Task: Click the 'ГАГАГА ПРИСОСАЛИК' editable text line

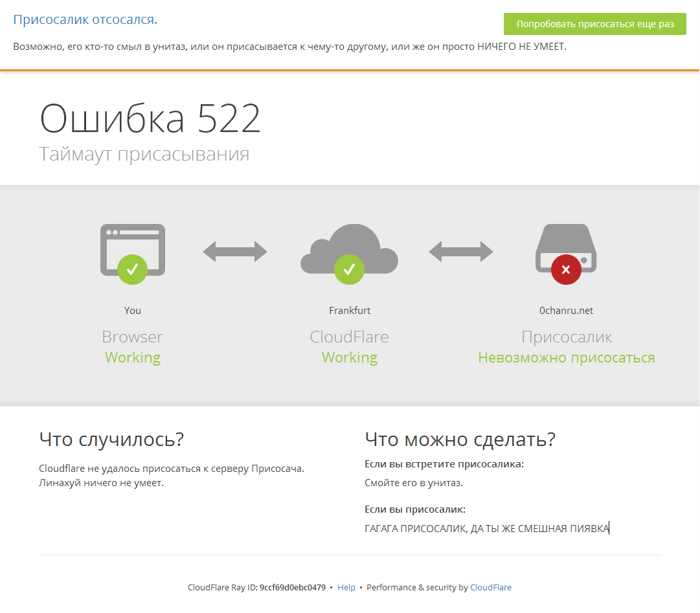Action: click(486, 528)
